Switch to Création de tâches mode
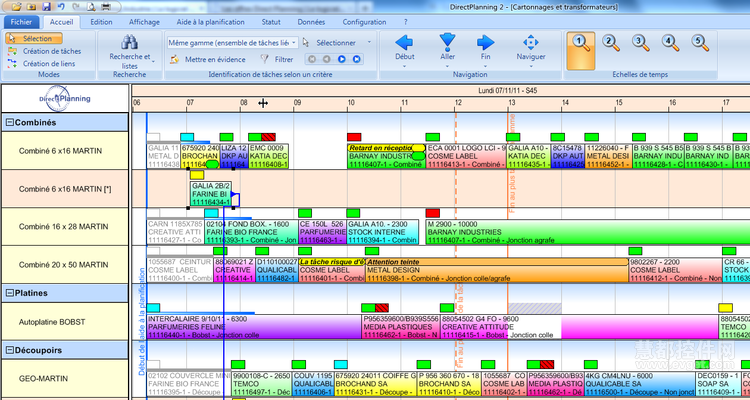 pos(44,51)
